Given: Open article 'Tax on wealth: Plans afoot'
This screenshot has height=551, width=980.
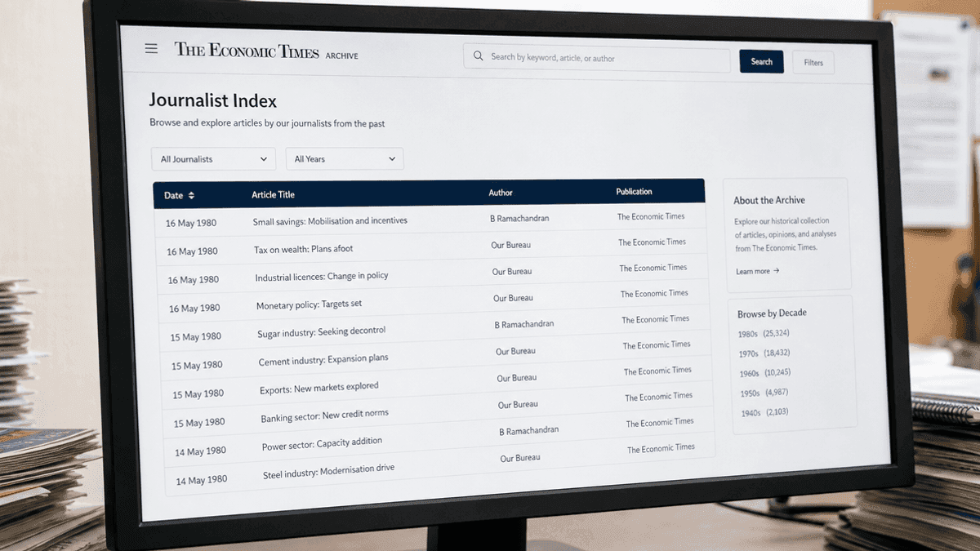Looking at the screenshot, I should (303, 249).
